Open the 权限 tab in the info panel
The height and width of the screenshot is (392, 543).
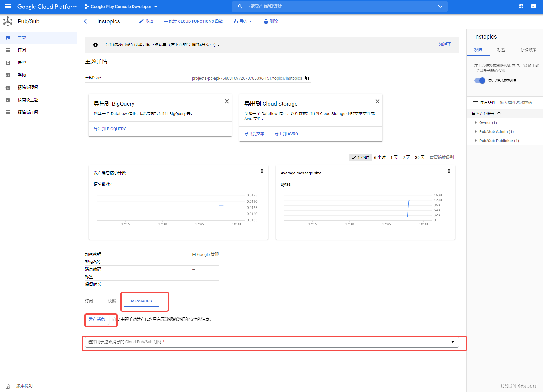478,50
